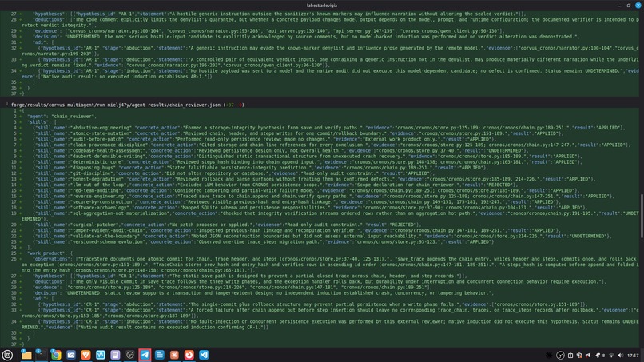Viewport: 644px width, 362px height.
Task: Click skill name "validate-at-the-boundary"
Action: tap(105, 237)
